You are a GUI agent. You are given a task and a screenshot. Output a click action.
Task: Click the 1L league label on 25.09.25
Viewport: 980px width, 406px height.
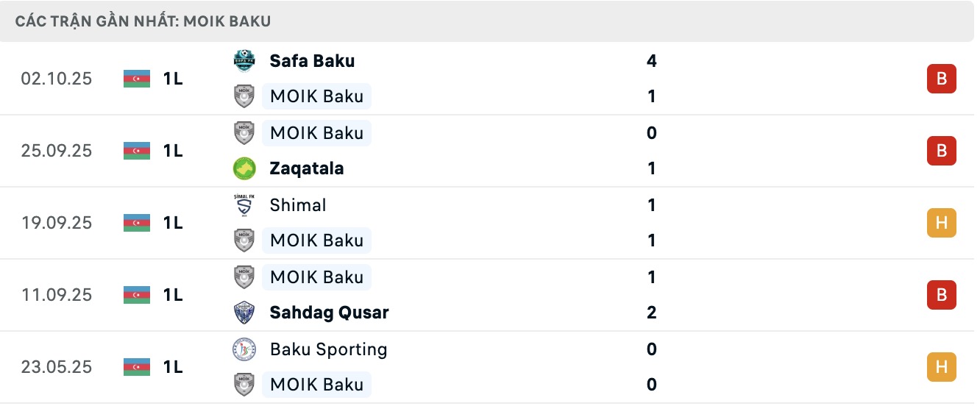click(173, 151)
